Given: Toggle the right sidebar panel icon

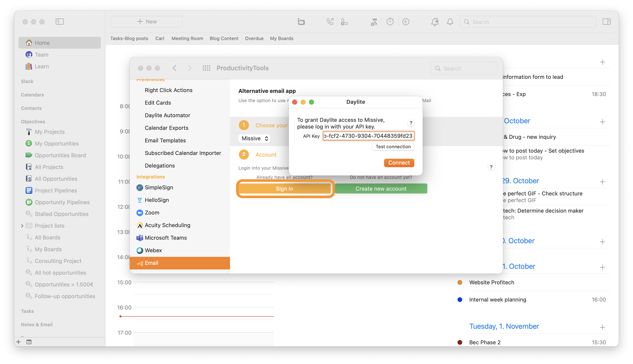Looking at the screenshot, I should 606,22.
